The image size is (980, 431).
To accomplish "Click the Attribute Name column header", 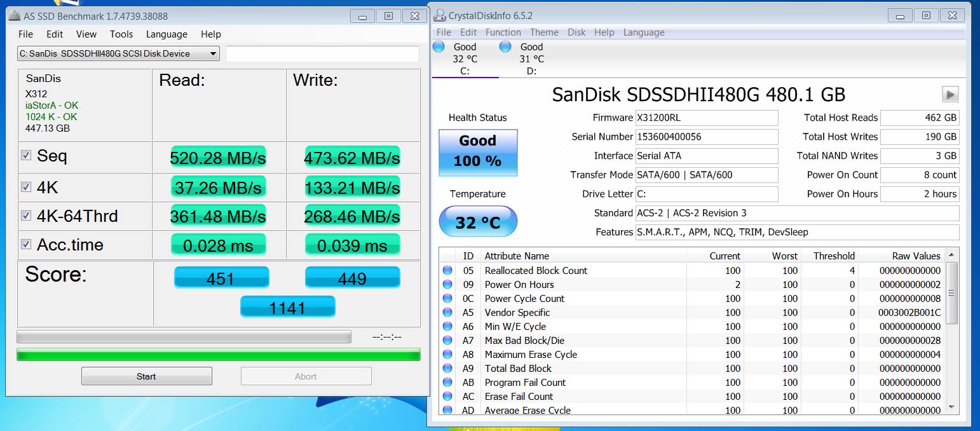I will coord(583,256).
